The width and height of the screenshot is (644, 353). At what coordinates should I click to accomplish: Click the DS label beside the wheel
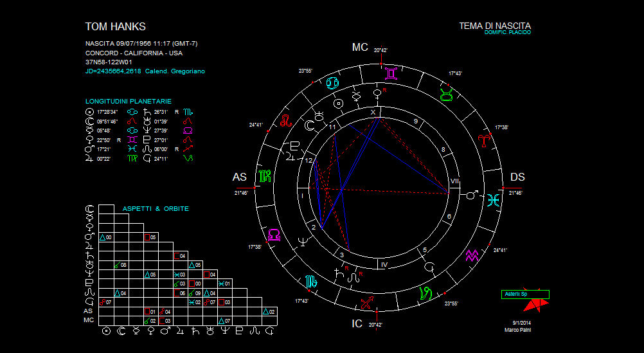pos(517,177)
